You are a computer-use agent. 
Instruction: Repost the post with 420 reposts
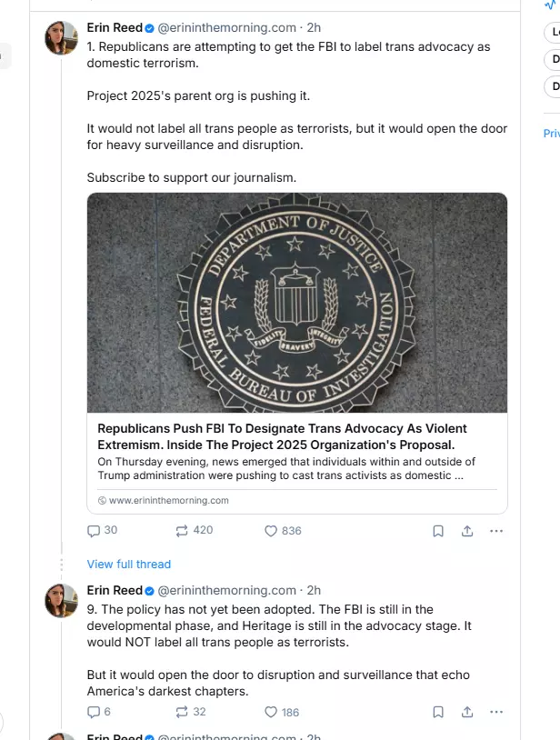182,531
